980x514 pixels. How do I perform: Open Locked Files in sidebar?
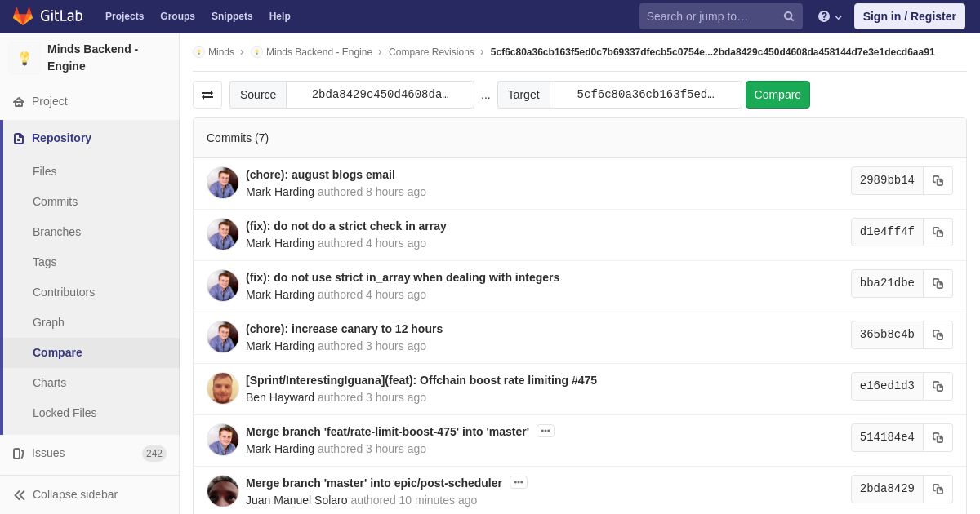65,413
